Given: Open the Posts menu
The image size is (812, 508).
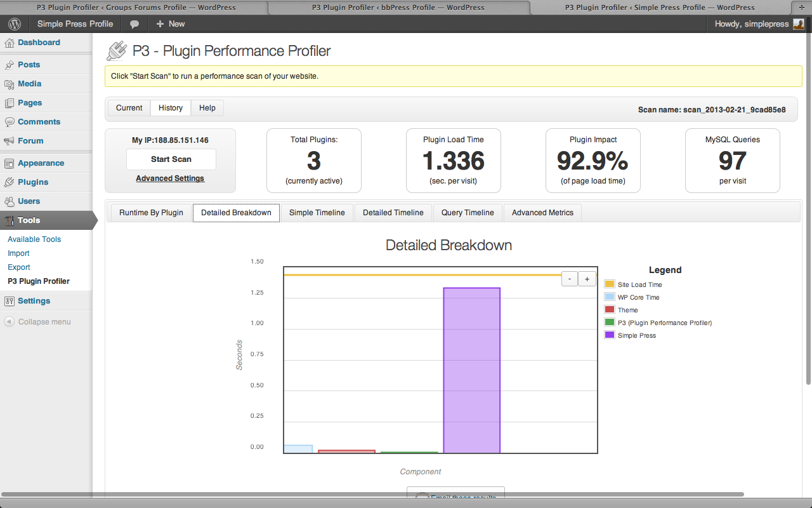Looking at the screenshot, I should click(x=29, y=65).
